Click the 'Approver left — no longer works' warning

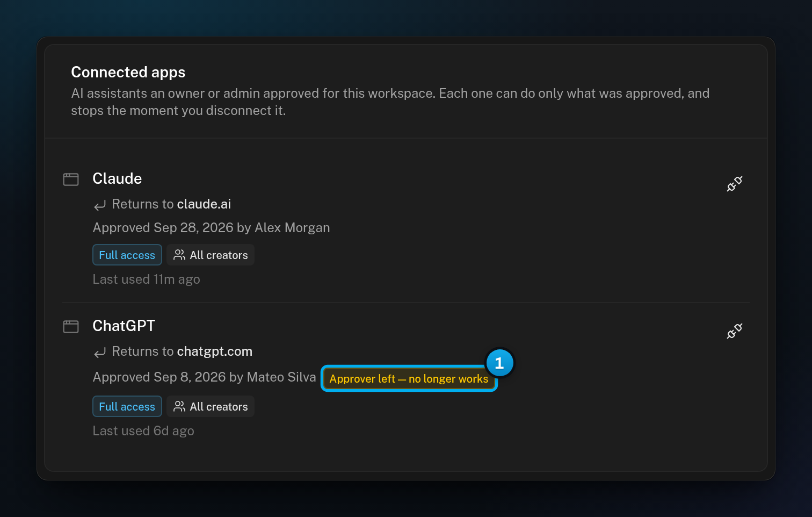click(409, 378)
